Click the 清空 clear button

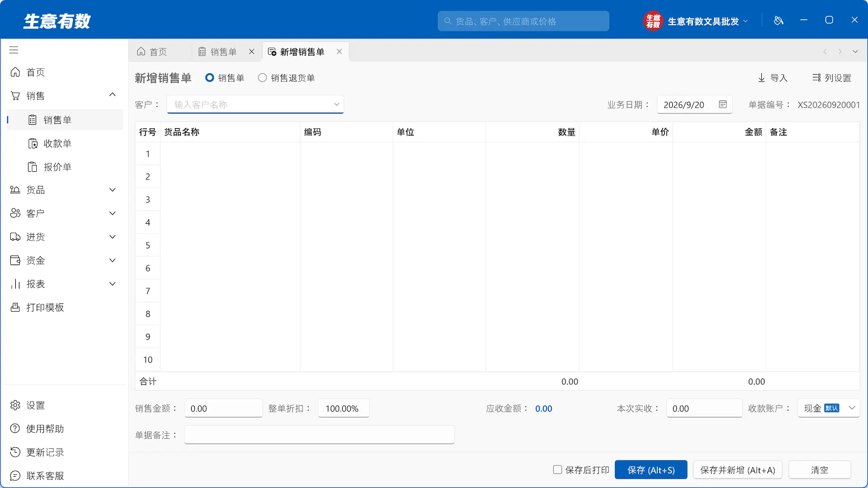[x=820, y=470]
